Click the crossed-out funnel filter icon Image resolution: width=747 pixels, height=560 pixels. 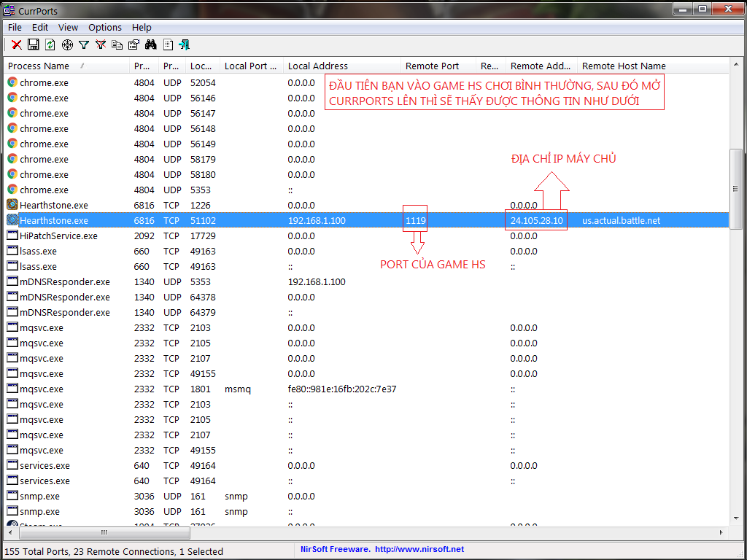101,45
